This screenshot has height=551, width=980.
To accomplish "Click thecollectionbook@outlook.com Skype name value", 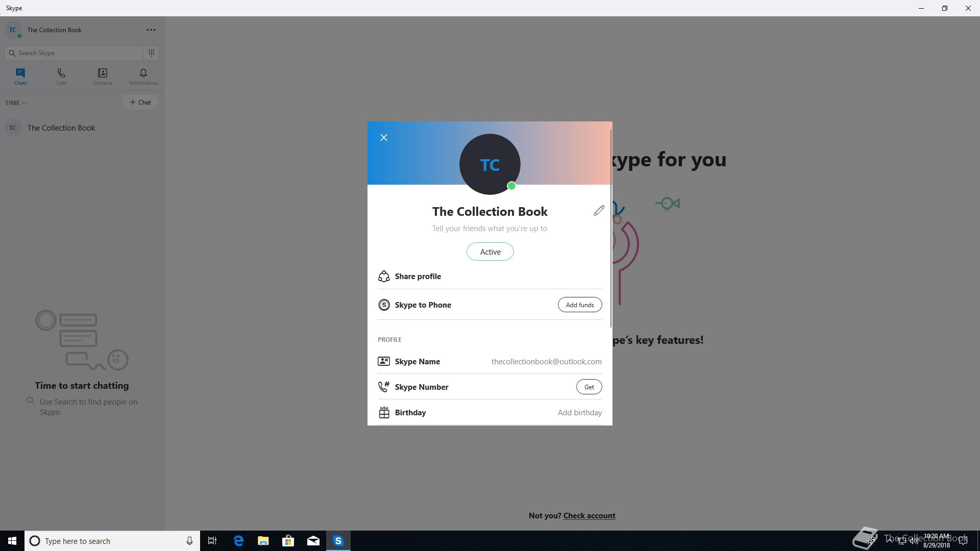I will click(x=547, y=361).
